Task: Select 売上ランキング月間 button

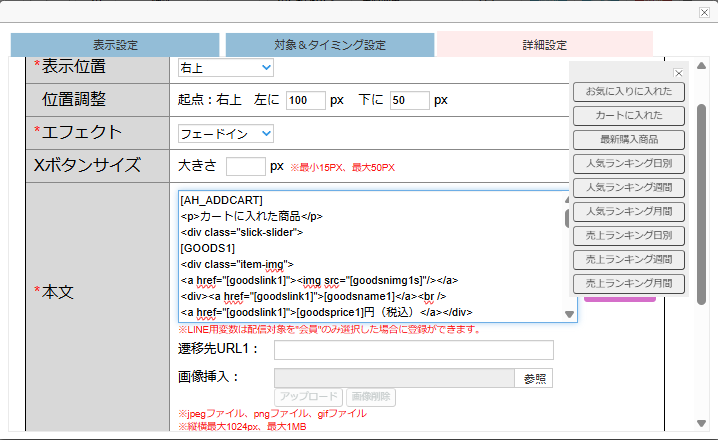Action: tap(629, 284)
